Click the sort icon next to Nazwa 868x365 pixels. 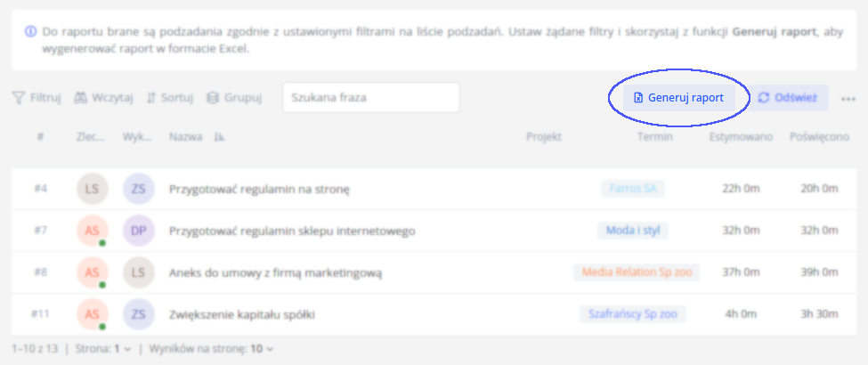pos(219,138)
